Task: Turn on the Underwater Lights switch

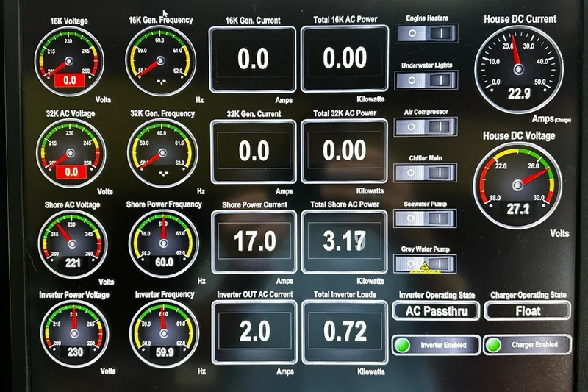Action: pos(427,80)
